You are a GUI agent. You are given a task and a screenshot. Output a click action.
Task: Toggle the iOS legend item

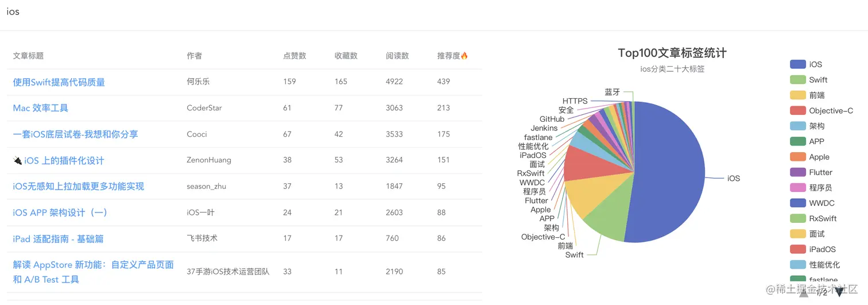[815, 64]
